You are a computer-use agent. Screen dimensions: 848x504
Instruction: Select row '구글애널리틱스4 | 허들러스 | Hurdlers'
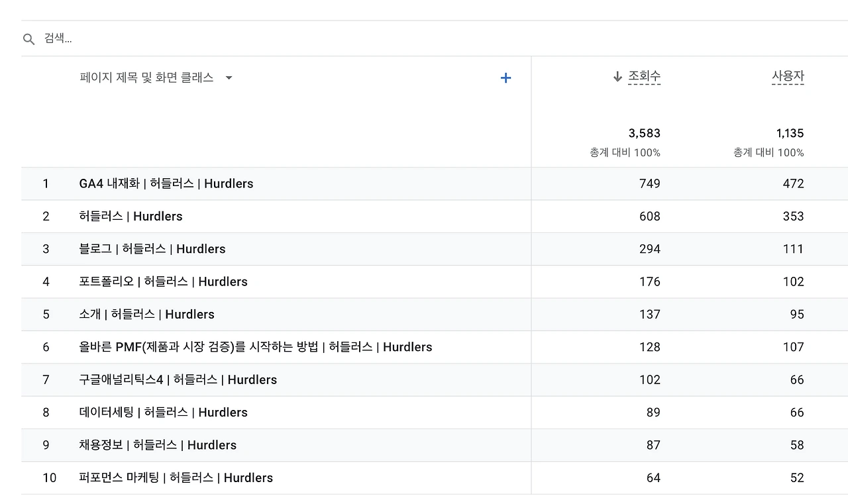pos(435,379)
